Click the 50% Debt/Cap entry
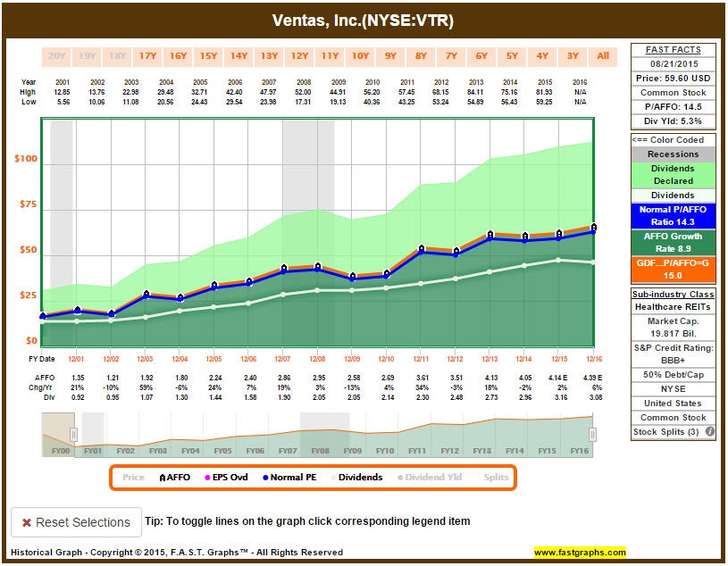 (x=674, y=374)
